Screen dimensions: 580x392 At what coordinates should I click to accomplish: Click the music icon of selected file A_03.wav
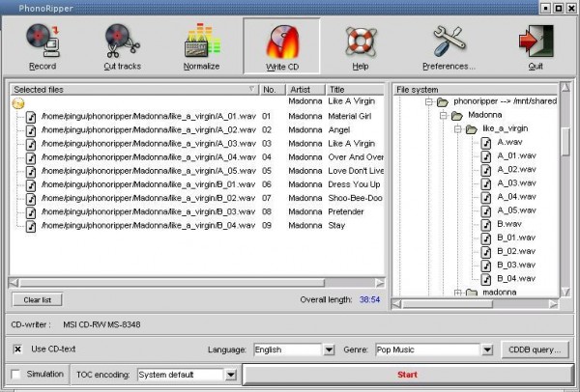coord(31,145)
